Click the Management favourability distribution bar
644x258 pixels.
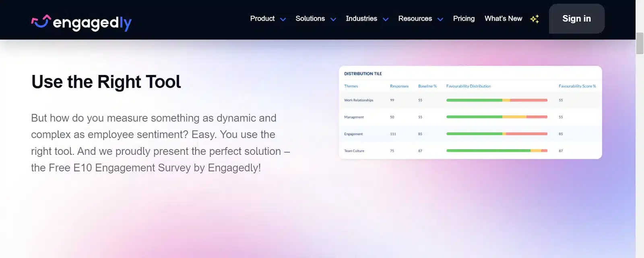[497, 117]
